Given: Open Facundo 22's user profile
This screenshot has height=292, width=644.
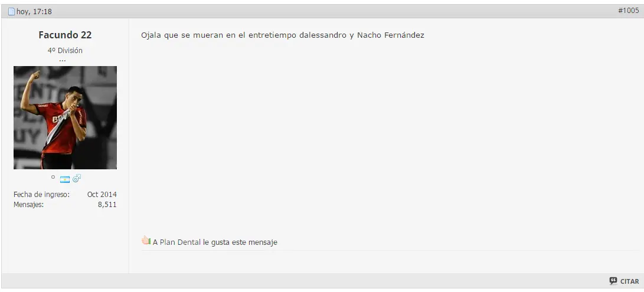Looking at the screenshot, I should [x=65, y=35].
